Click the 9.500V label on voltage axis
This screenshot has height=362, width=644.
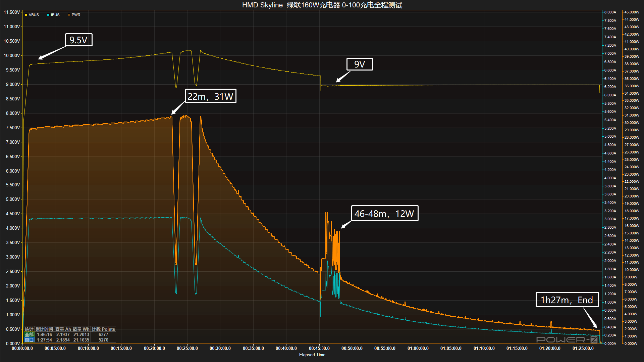[13, 70]
